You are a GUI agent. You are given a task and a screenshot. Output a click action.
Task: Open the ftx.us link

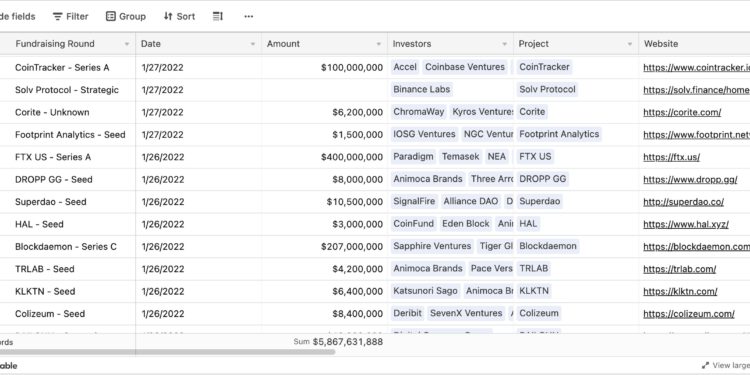point(672,157)
